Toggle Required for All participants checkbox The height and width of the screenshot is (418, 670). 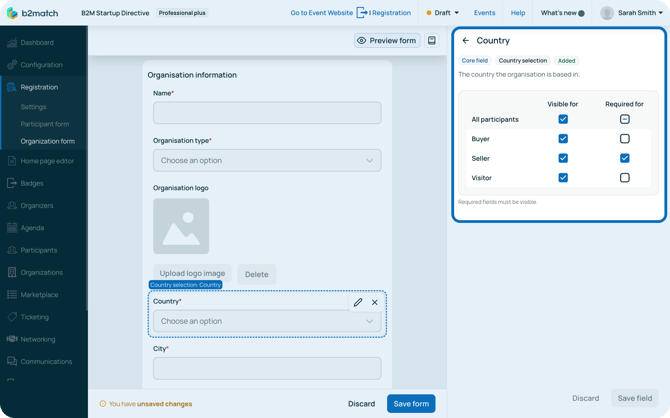point(625,119)
